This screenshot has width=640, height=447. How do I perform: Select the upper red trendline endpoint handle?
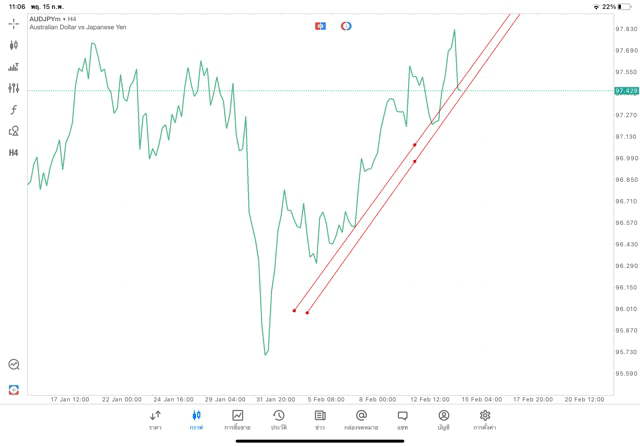pyautogui.click(x=294, y=310)
